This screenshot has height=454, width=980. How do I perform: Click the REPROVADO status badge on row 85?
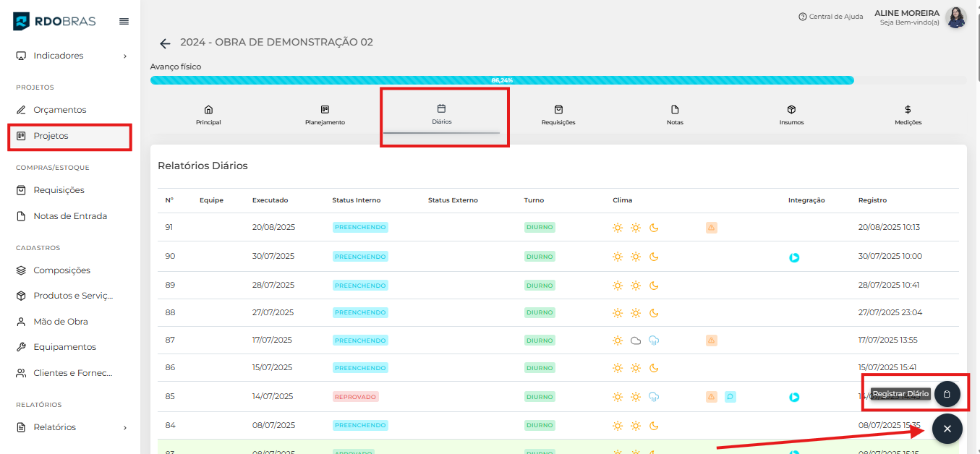pos(355,397)
